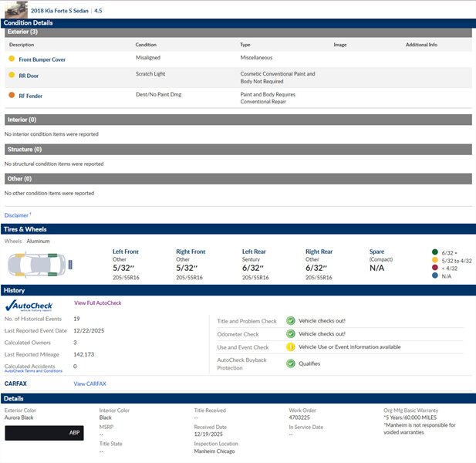Image resolution: width=476 pixels, height=463 pixels.
Task: Click the green check beside Title and Problem Check
Action: (290, 321)
